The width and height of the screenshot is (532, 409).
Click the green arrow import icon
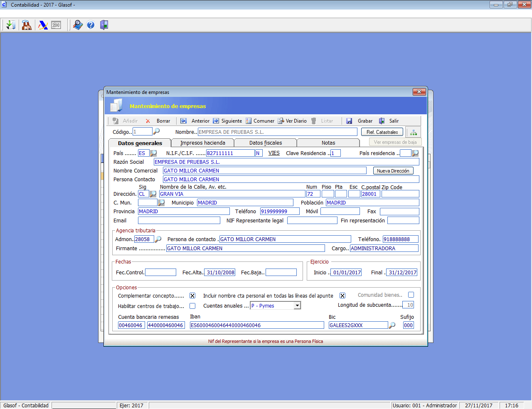click(x=11, y=25)
